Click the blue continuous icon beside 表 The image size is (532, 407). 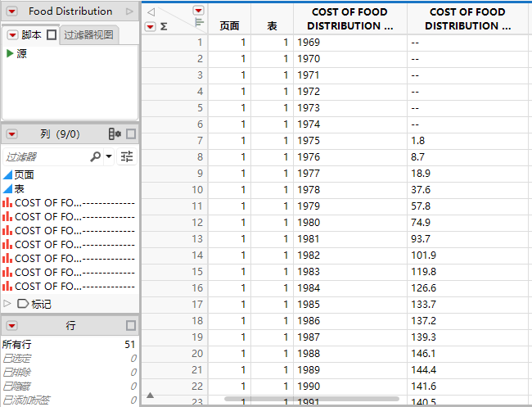[8, 188]
